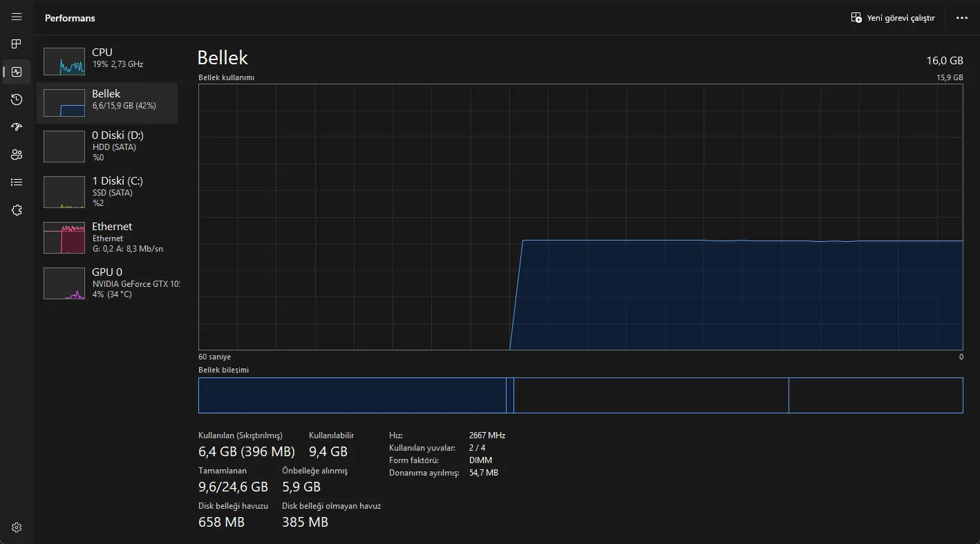Image resolution: width=980 pixels, height=544 pixels.
Task: Click the Kullanılabilir label
Action: pyautogui.click(x=331, y=435)
